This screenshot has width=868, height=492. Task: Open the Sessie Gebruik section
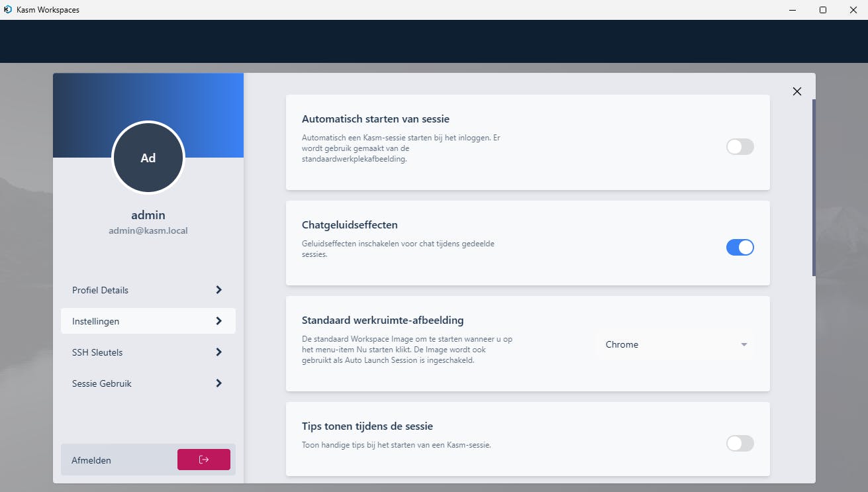[x=132, y=383]
